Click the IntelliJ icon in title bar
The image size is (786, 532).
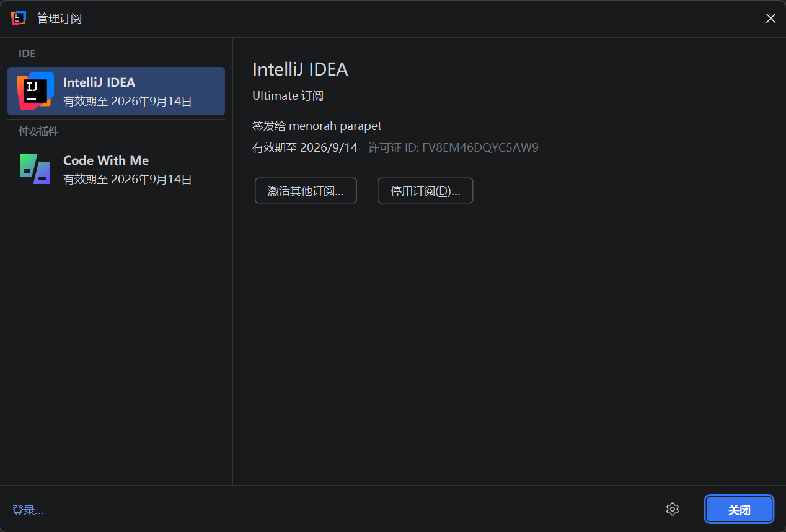coord(19,18)
